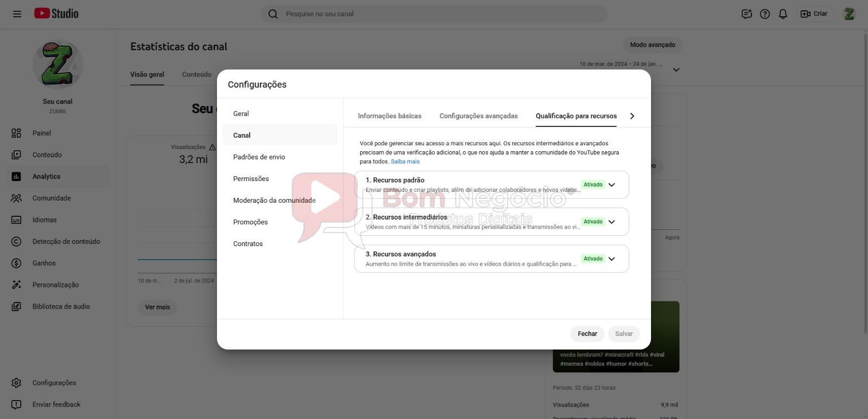Follow the Saiba mais link
This screenshot has height=419, width=868.
pyautogui.click(x=405, y=162)
